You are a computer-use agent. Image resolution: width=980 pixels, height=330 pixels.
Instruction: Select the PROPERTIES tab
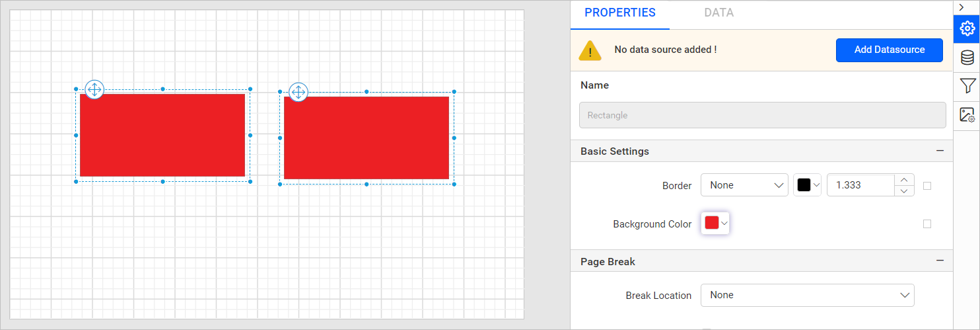pos(619,13)
